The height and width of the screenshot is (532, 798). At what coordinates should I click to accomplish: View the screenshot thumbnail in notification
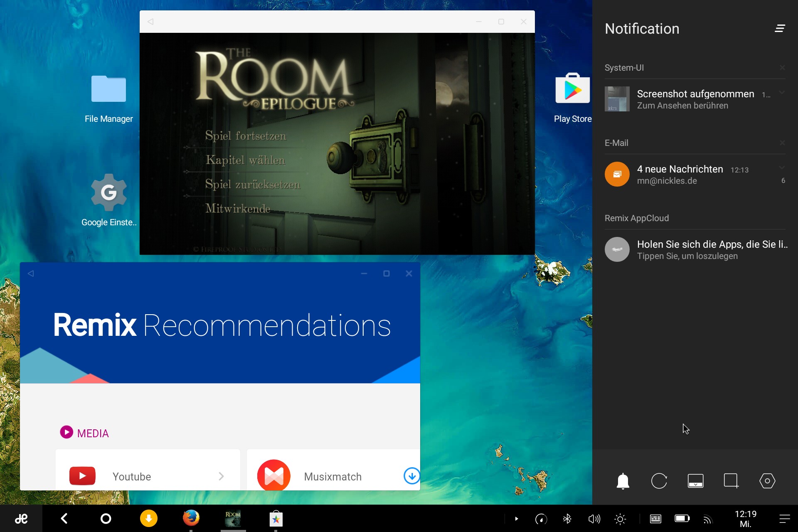(617, 99)
